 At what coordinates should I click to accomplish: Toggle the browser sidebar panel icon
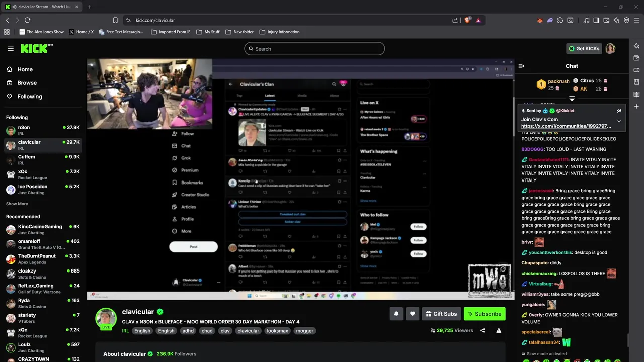596,20
